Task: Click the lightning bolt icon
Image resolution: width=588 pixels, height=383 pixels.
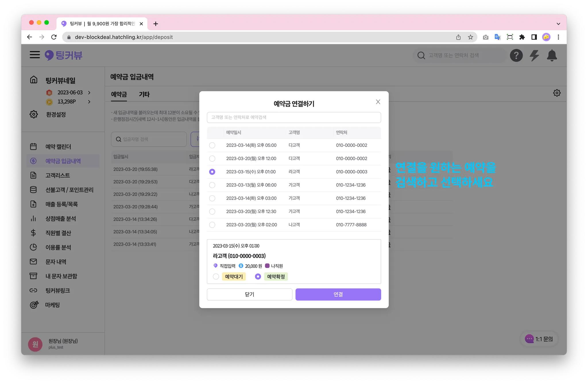Action: (534, 55)
